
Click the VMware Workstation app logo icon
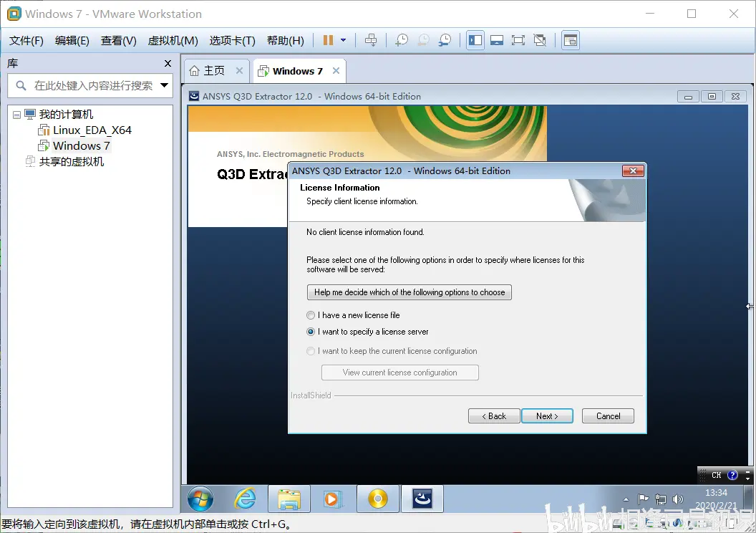[14, 14]
